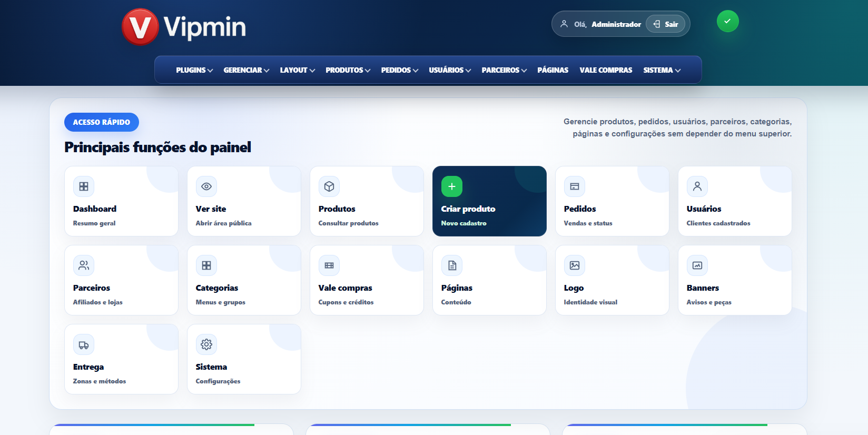This screenshot has width=868, height=435.
Task: Open the Pedidos card title
Action: (x=580, y=209)
